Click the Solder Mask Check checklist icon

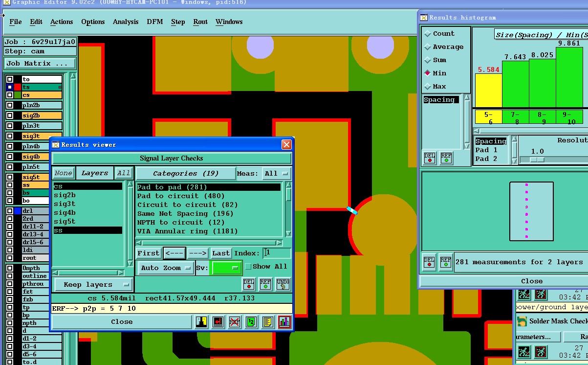[522, 321]
